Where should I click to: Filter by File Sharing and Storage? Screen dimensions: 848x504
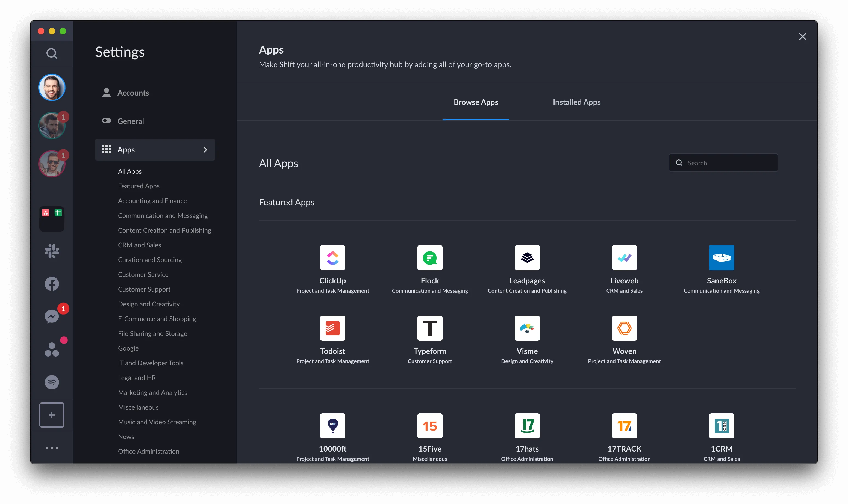[x=152, y=334]
